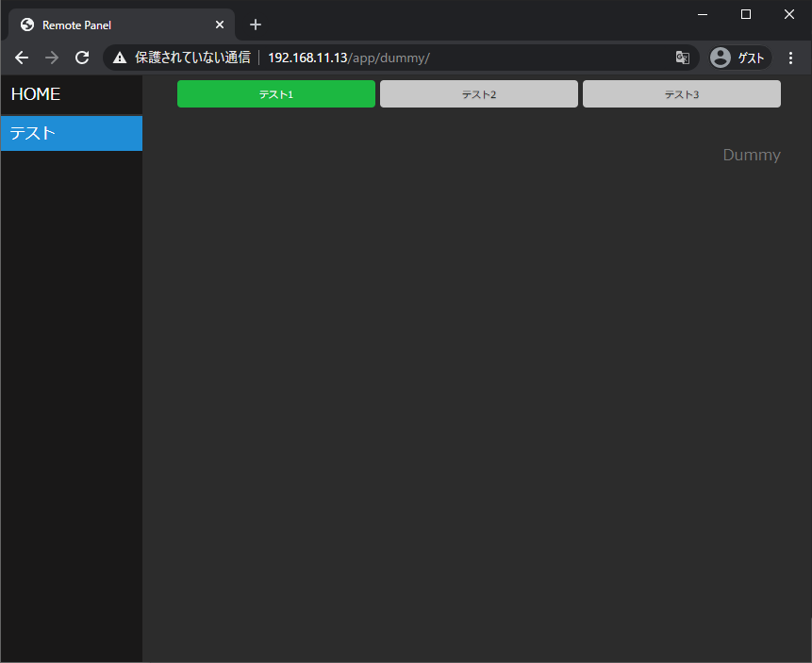Open a new browser tab
The height and width of the screenshot is (663, 812).
click(255, 25)
